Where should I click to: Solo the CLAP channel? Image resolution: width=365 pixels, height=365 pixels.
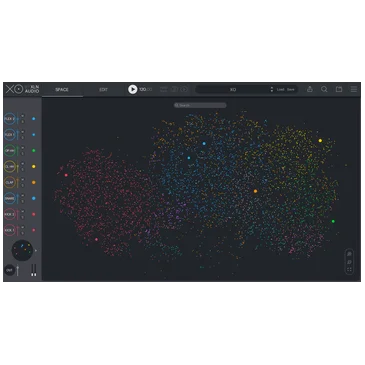(23, 185)
